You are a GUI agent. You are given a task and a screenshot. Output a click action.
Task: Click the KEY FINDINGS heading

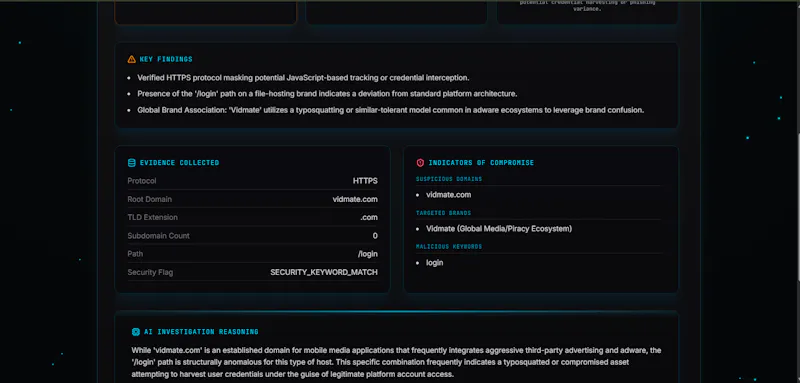(x=166, y=59)
